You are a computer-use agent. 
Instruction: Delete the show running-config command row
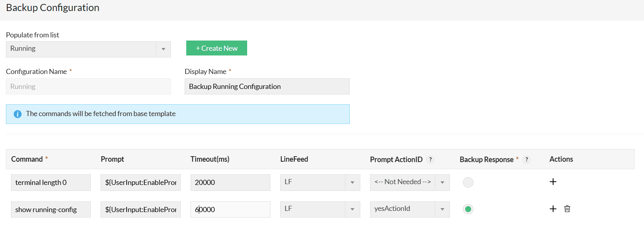567,209
